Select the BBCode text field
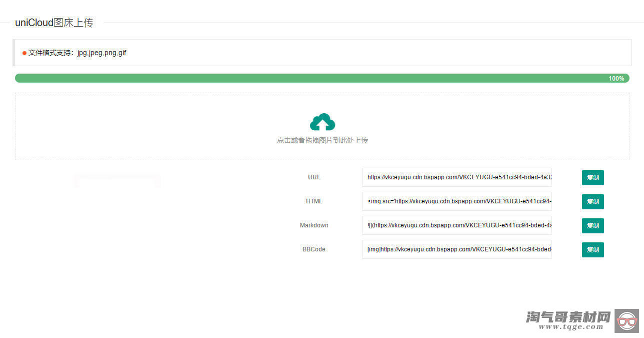Image resolution: width=644 pixels, height=338 pixels. point(456,249)
